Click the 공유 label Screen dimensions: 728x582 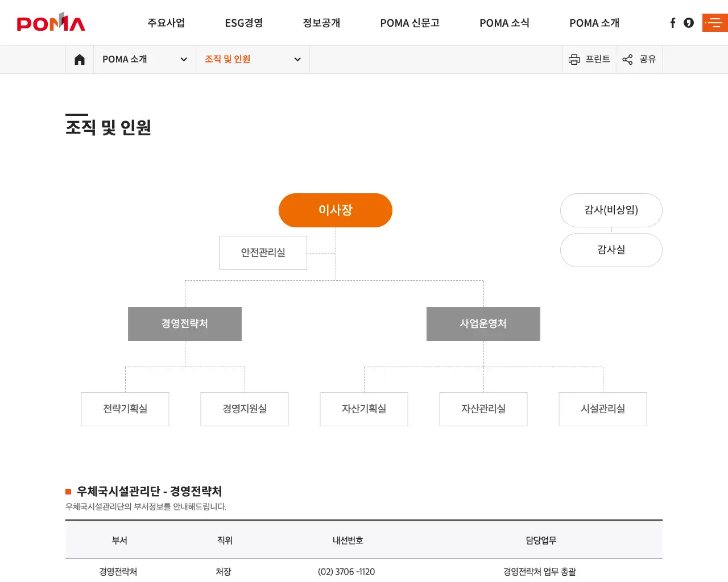pyautogui.click(x=648, y=59)
